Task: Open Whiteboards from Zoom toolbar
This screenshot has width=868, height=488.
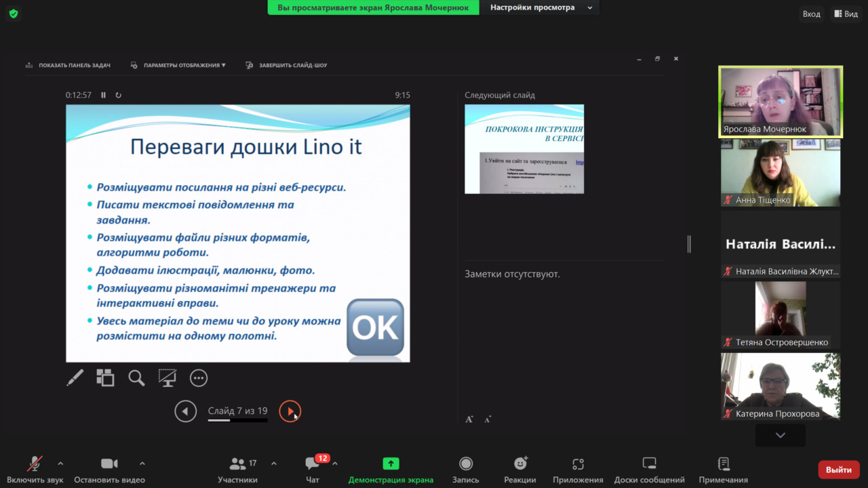Action: pyautogui.click(x=649, y=469)
